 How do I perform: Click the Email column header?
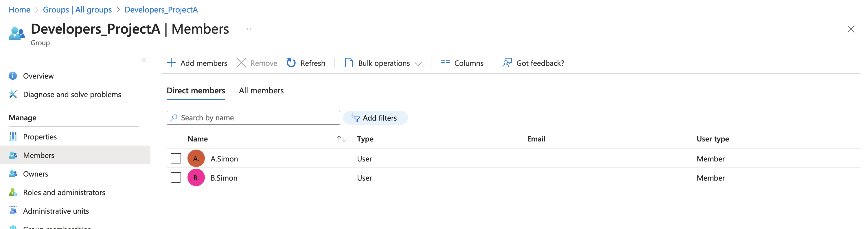click(x=536, y=139)
